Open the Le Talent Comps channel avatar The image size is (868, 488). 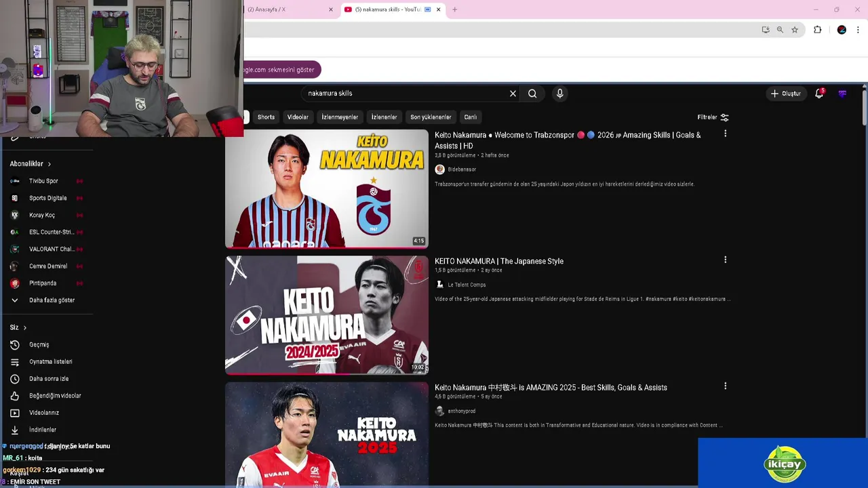click(x=439, y=285)
